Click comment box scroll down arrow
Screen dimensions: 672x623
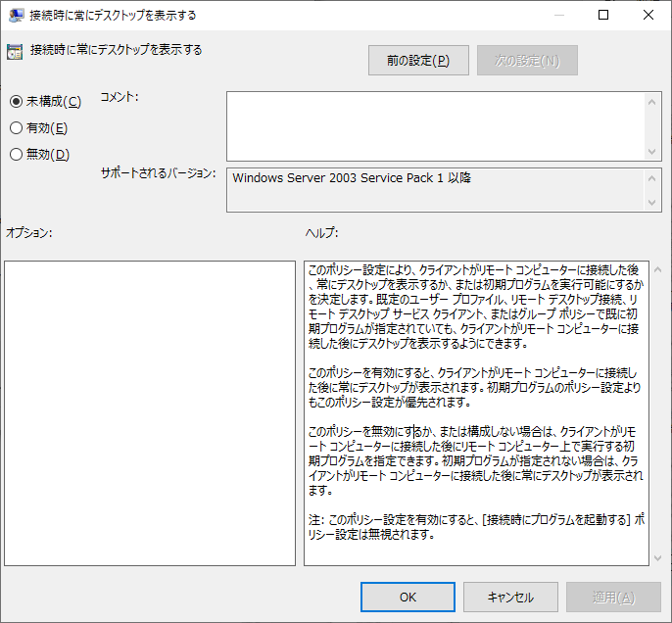(x=651, y=152)
